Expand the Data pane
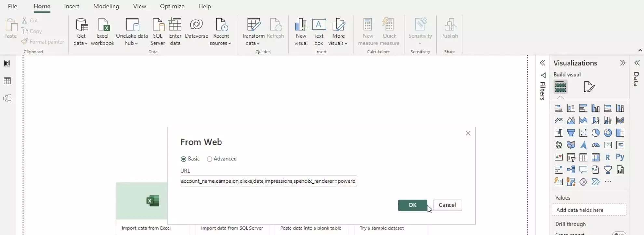Screen dimensions: 644x235 [637, 63]
